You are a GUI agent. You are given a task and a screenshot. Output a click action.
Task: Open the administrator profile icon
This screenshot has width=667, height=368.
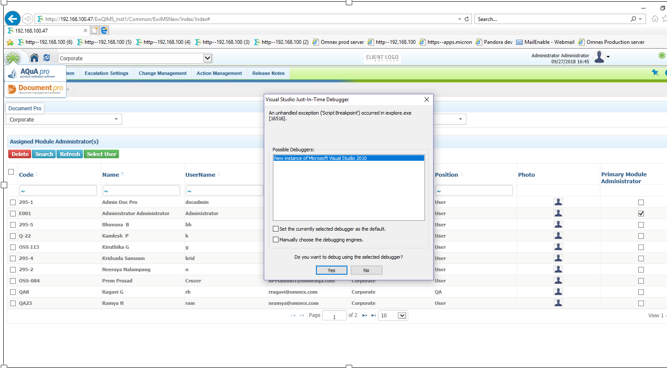pyautogui.click(x=600, y=57)
